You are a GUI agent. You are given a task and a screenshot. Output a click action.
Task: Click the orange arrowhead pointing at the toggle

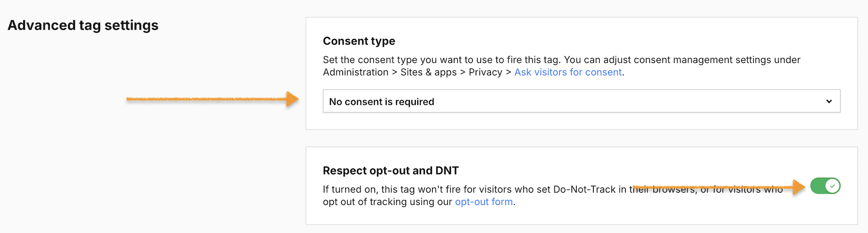[x=799, y=187]
